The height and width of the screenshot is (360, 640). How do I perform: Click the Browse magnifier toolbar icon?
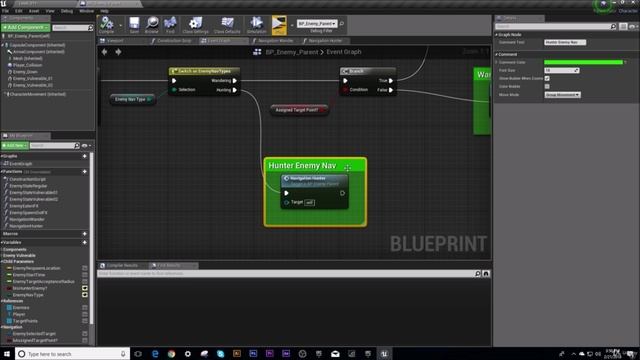152,24
